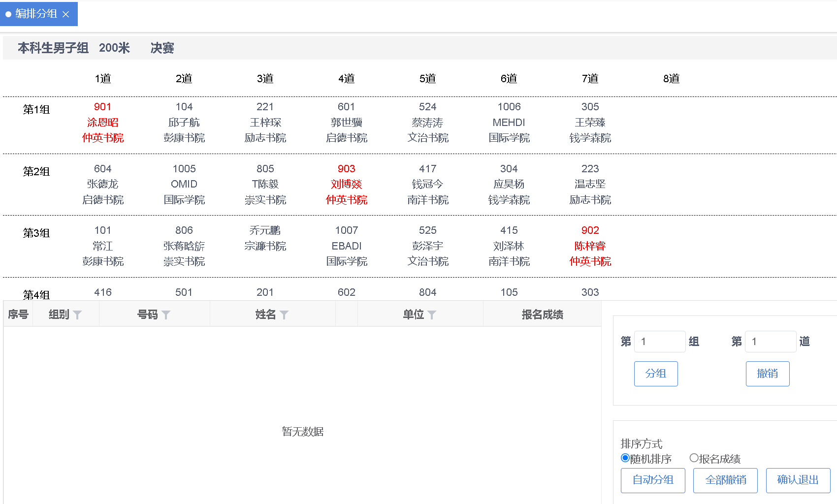Select athlete 901 涂恩昭 in lane 1
The width and height of the screenshot is (837, 504).
[x=102, y=122]
